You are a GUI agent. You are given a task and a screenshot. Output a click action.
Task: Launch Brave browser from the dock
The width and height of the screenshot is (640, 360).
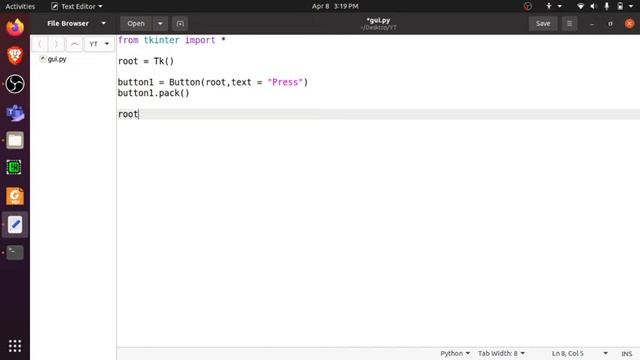(x=15, y=56)
